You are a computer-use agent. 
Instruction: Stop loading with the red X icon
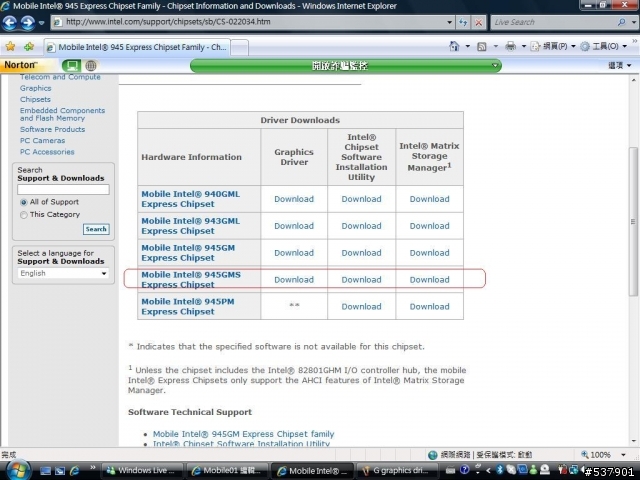click(478, 22)
